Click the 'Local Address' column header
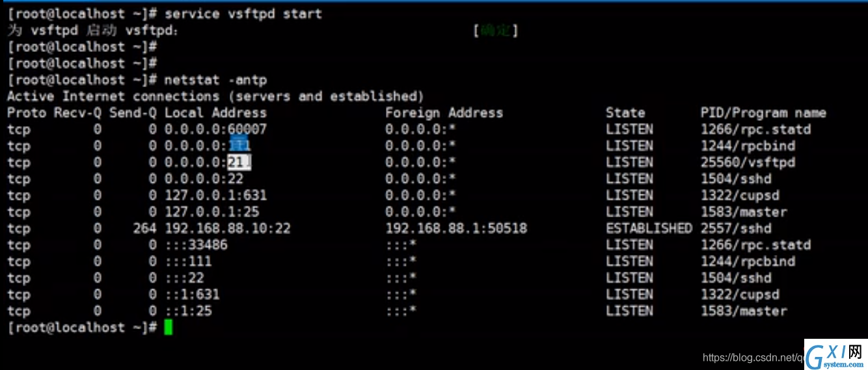Viewport: 868px width, 370px height. point(215,112)
